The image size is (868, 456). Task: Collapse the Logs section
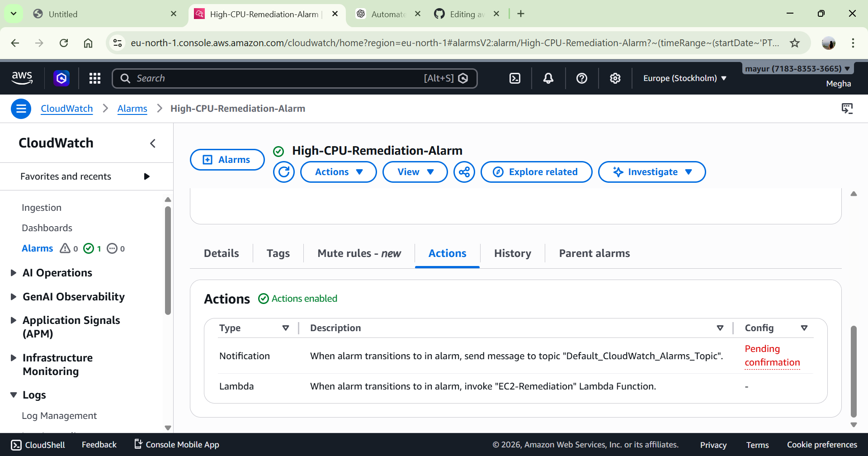[14, 395]
